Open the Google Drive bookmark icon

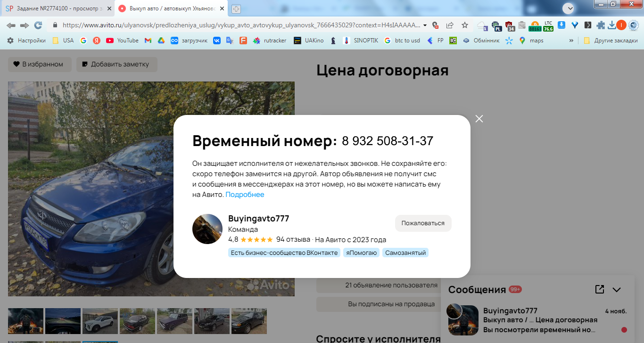(161, 41)
